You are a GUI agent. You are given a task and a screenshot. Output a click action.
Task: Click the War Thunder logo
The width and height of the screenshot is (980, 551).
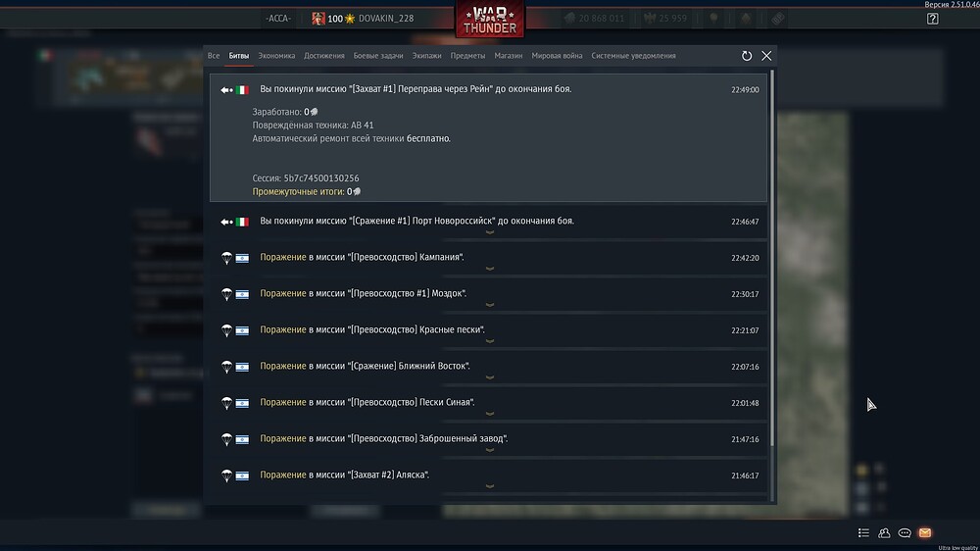489,20
